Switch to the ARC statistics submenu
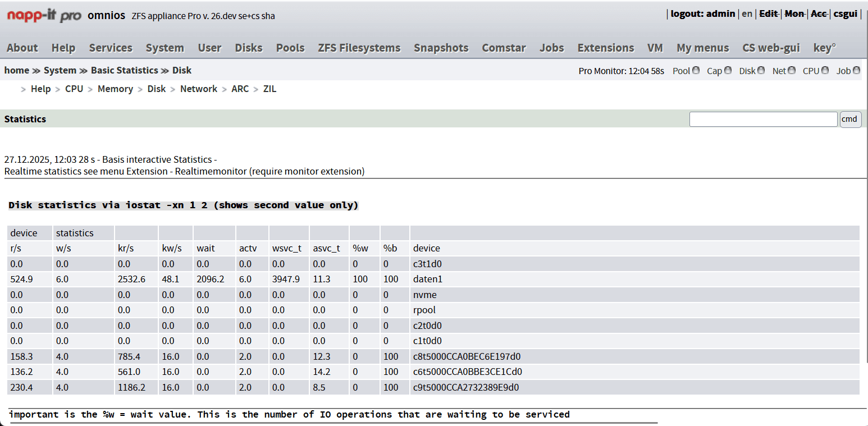The image size is (868, 426). (240, 89)
